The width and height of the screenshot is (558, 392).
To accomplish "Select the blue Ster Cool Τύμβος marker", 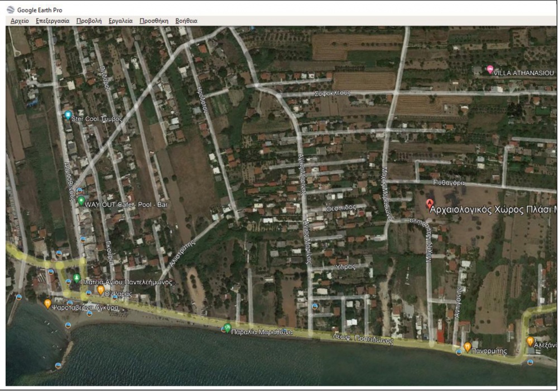I will [68, 115].
